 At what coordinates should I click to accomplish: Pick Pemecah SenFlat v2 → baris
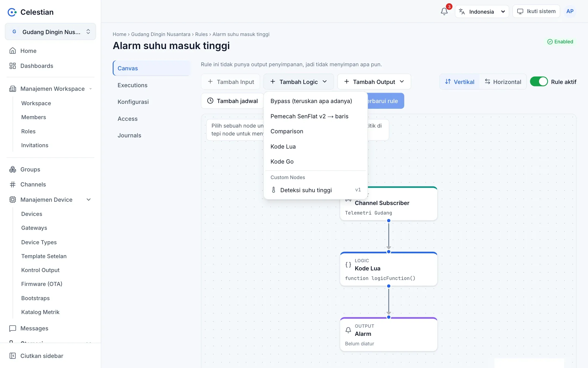[316, 116]
